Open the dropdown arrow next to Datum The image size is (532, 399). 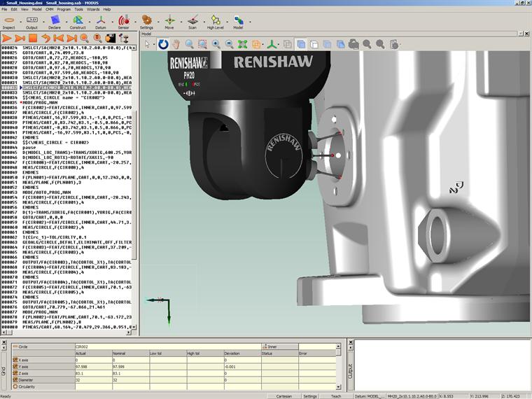point(113,22)
